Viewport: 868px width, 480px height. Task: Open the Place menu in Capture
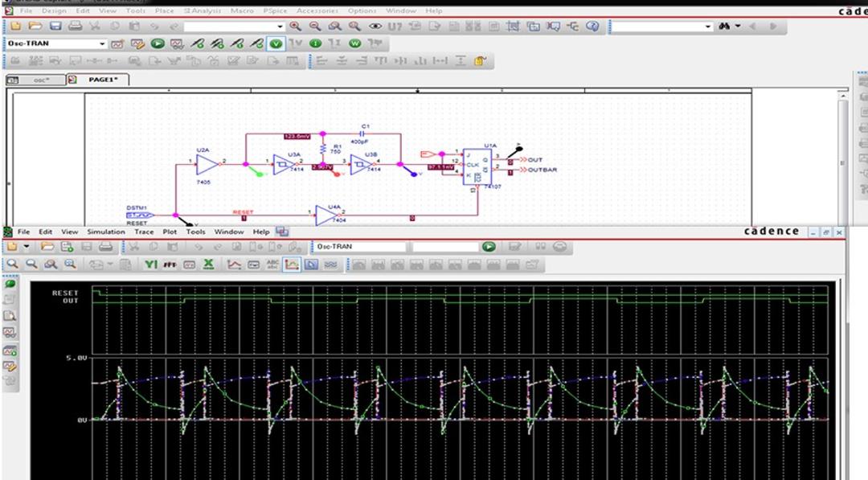tap(165, 10)
